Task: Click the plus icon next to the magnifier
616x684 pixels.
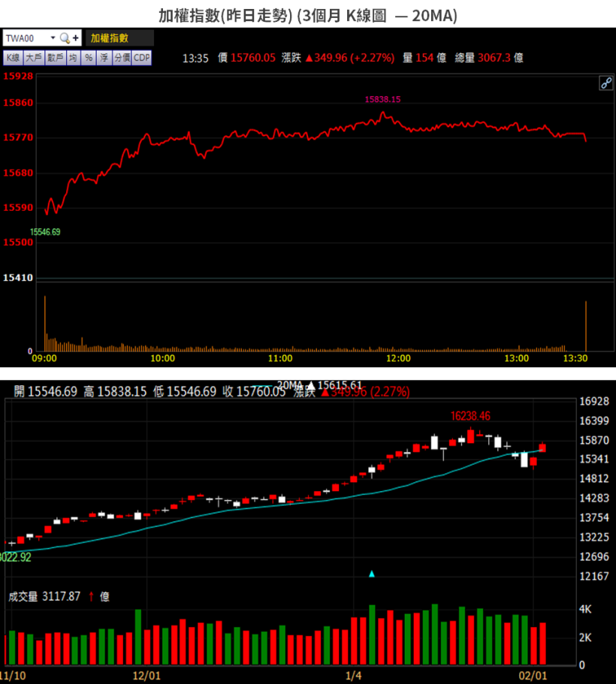Action: click(x=75, y=38)
